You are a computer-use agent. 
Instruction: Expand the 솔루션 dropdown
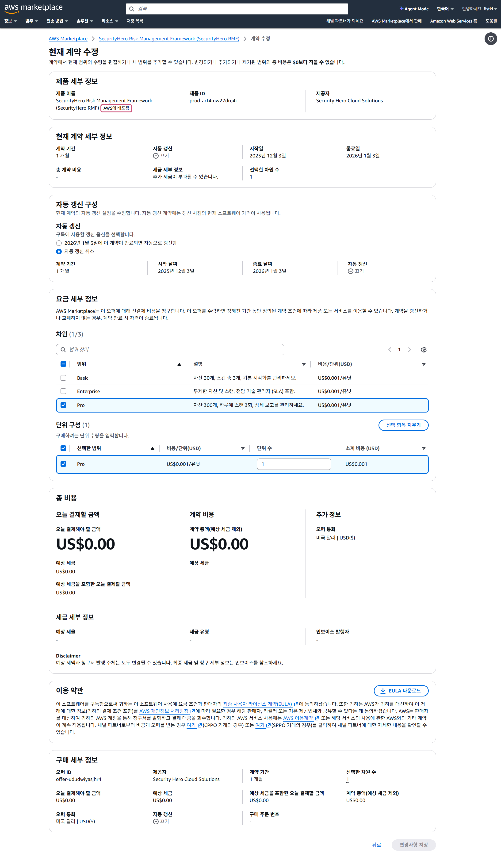pyautogui.click(x=85, y=21)
